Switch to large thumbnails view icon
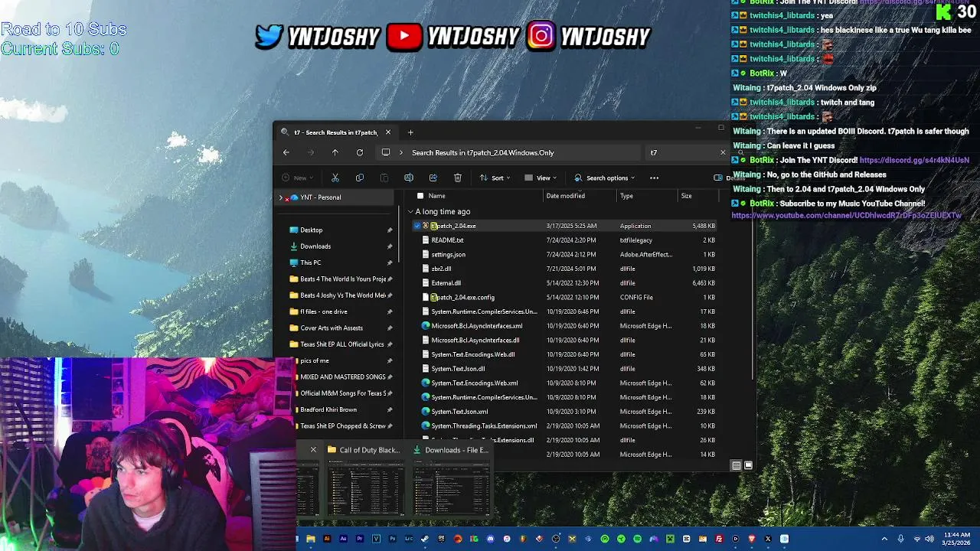 pyautogui.click(x=748, y=465)
